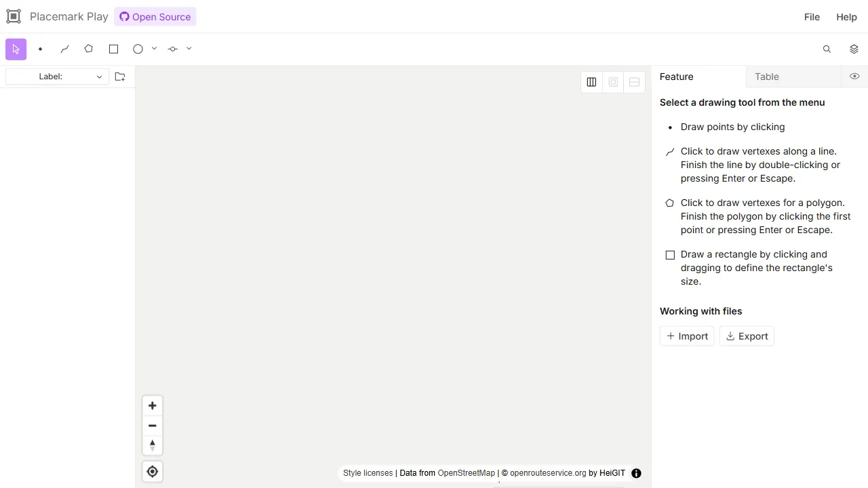Viewport: 868px width, 488px height.
Task: Switch to side-by-side panel layout
Action: coord(591,82)
